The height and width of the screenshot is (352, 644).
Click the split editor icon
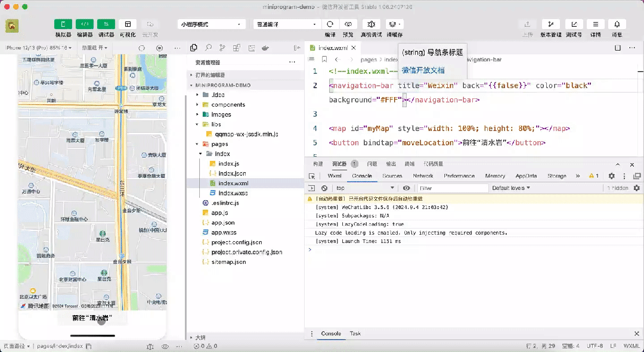618,48
